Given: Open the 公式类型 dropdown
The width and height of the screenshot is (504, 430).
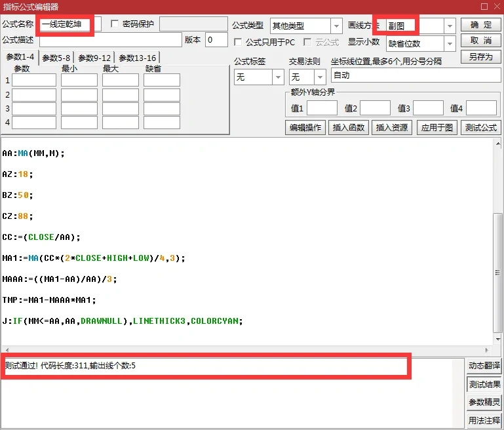Looking at the screenshot, I should pyautogui.click(x=336, y=26).
